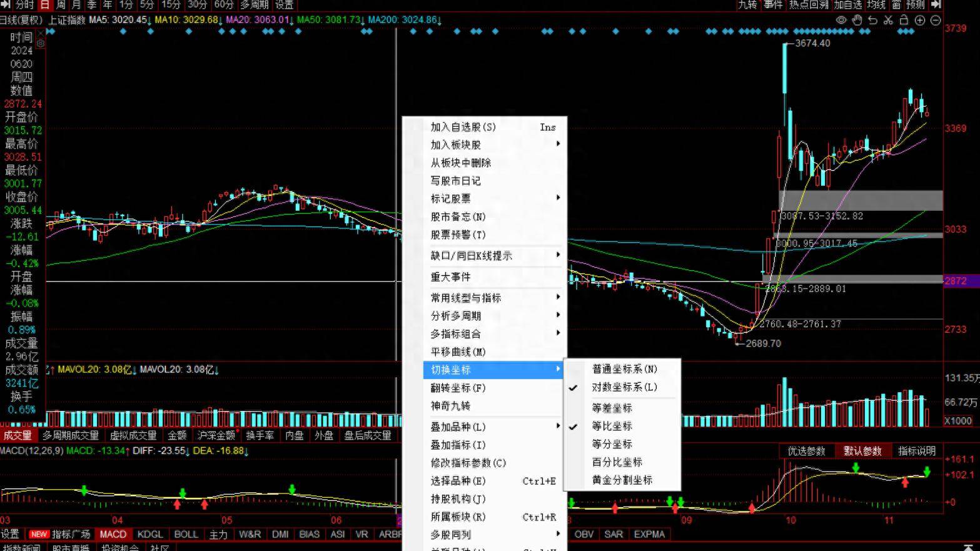Expand 缺口/同日K线提示 submenu
This screenshot has height=551, width=980.
493,256
